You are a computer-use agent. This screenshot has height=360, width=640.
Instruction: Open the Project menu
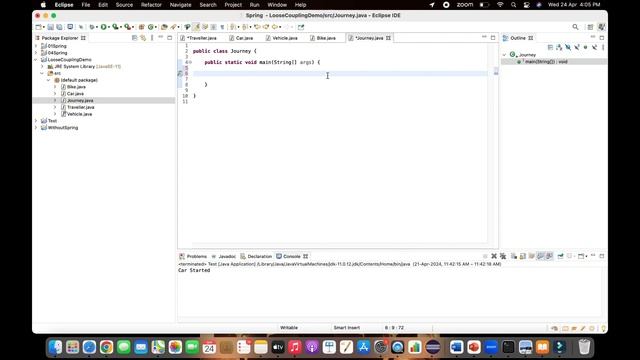[233, 5]
